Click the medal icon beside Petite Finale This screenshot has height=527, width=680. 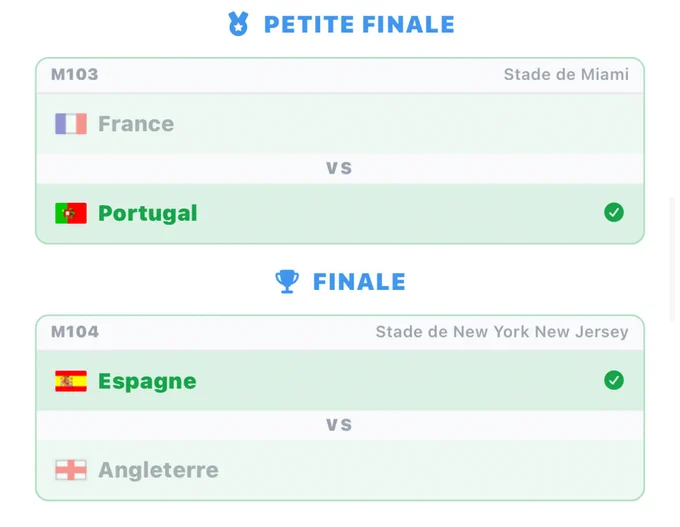[238, 24]
